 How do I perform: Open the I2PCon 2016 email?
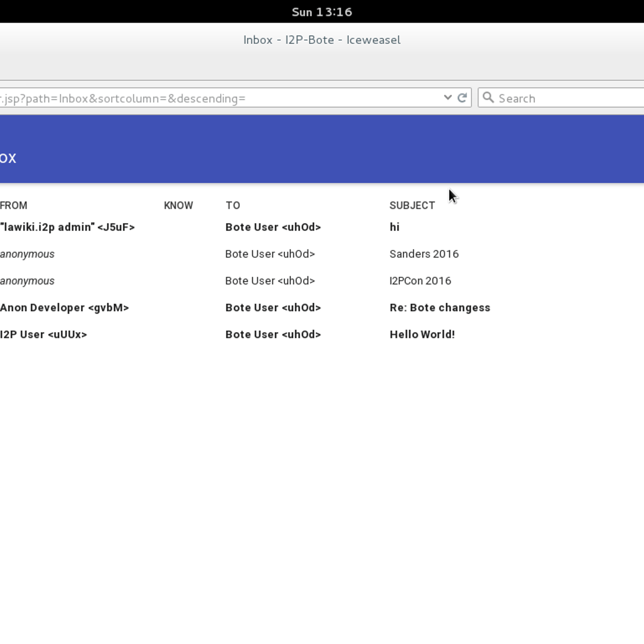[420, 281]
